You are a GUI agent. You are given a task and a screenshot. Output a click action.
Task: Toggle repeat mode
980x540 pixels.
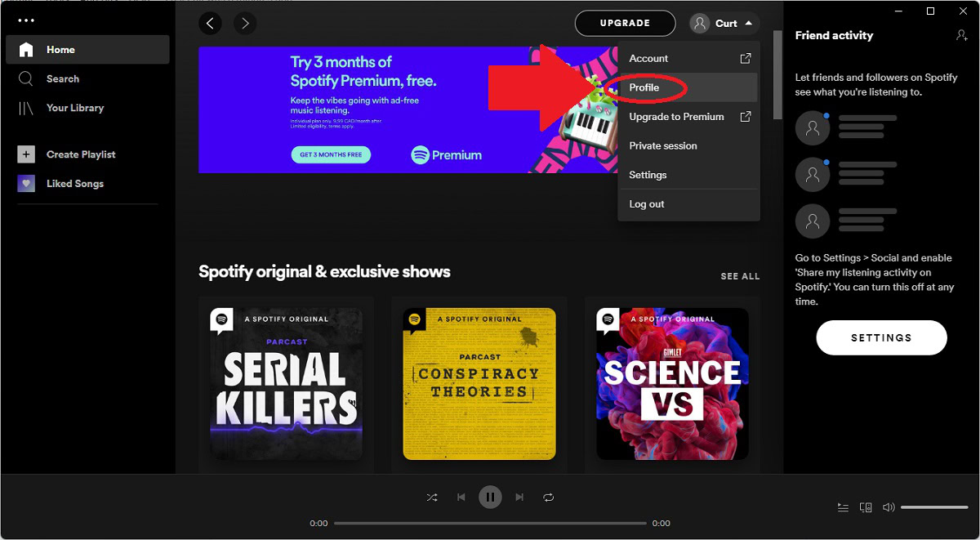point(549,497)
